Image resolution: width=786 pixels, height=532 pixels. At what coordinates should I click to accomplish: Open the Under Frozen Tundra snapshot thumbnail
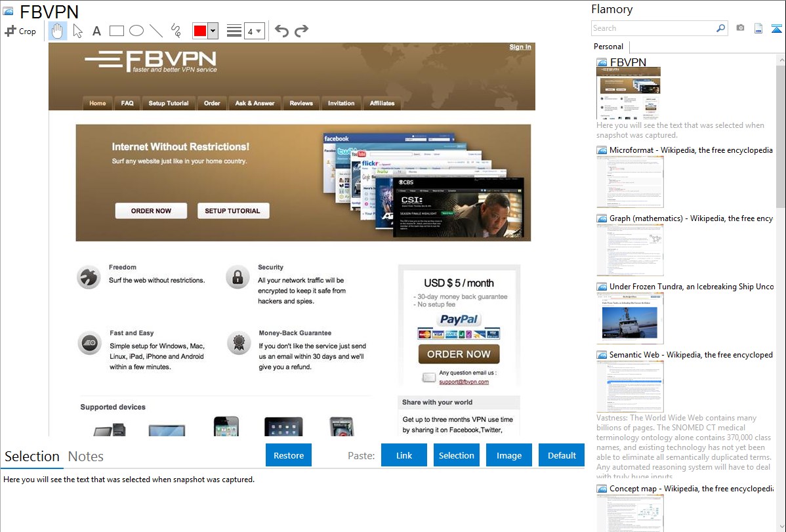pos(630,318)
